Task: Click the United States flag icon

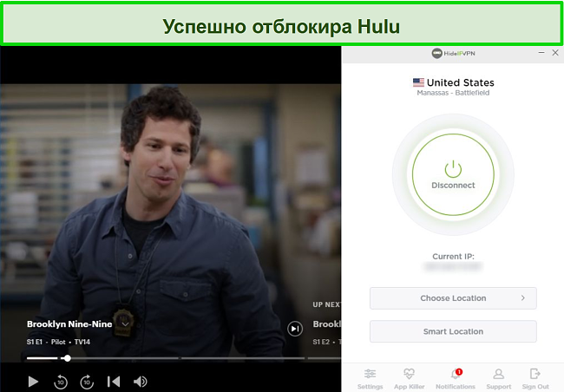Action: click(x=418, y=82)
